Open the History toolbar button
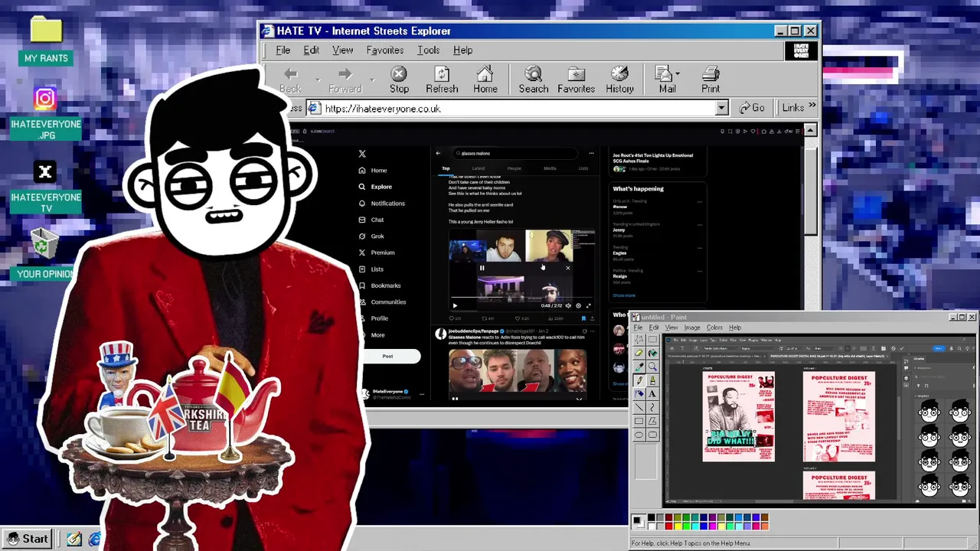 click(619, 80)
